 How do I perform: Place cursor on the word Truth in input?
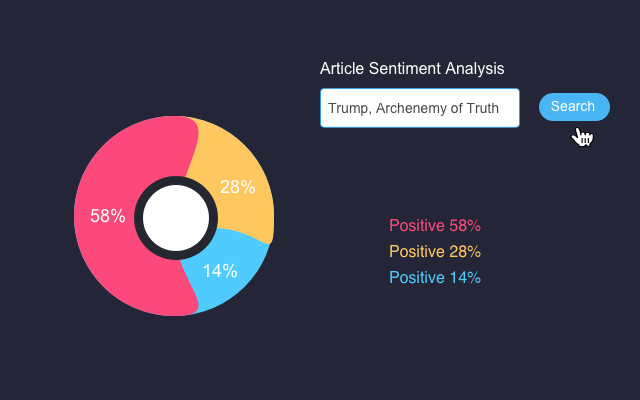tap(480, 108)
